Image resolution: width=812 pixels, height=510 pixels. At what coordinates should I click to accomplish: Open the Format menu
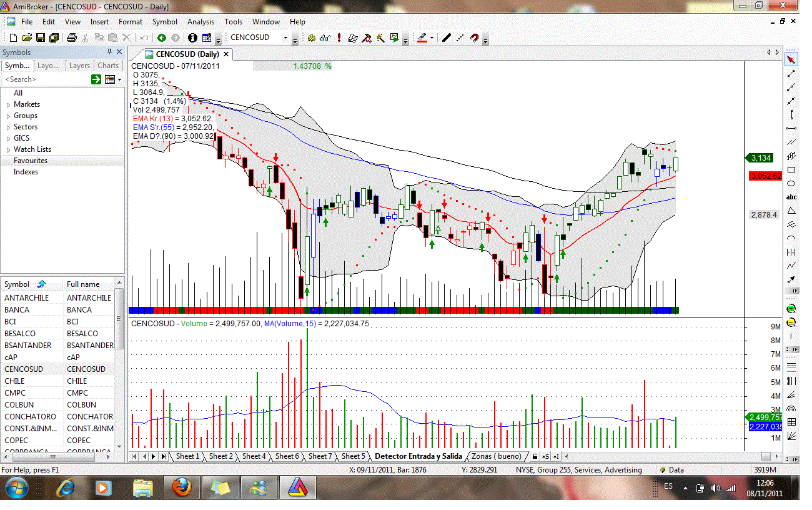click(131, 22)
